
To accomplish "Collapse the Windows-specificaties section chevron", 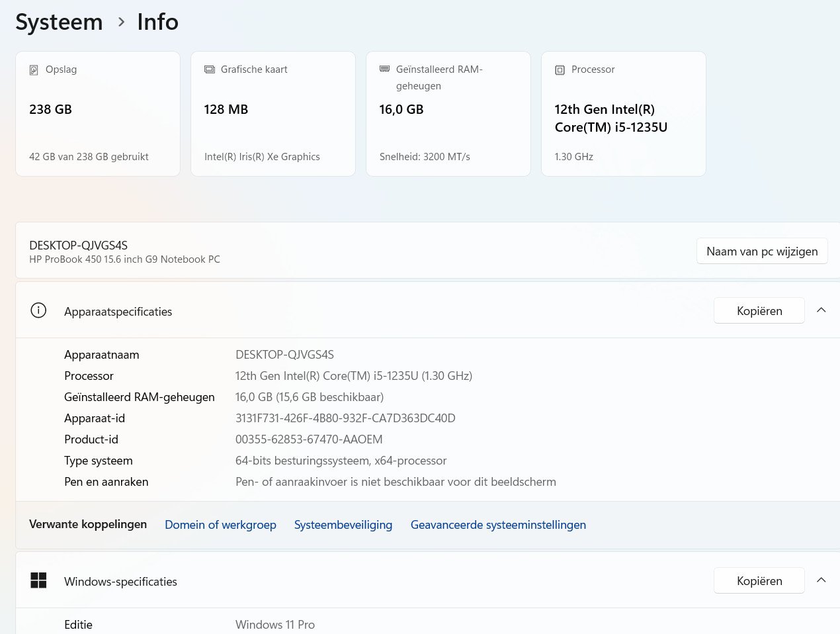I will [821, 580].
